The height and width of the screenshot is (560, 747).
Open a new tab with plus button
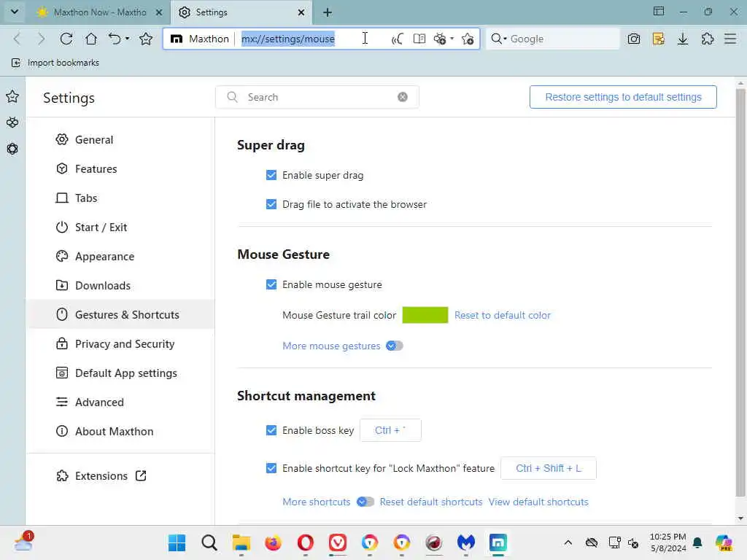coord(328,12)
